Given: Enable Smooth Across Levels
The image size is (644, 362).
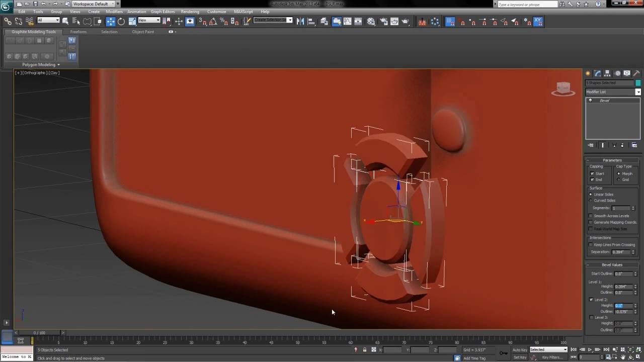Looking at the screenshot, I should 591,216.
